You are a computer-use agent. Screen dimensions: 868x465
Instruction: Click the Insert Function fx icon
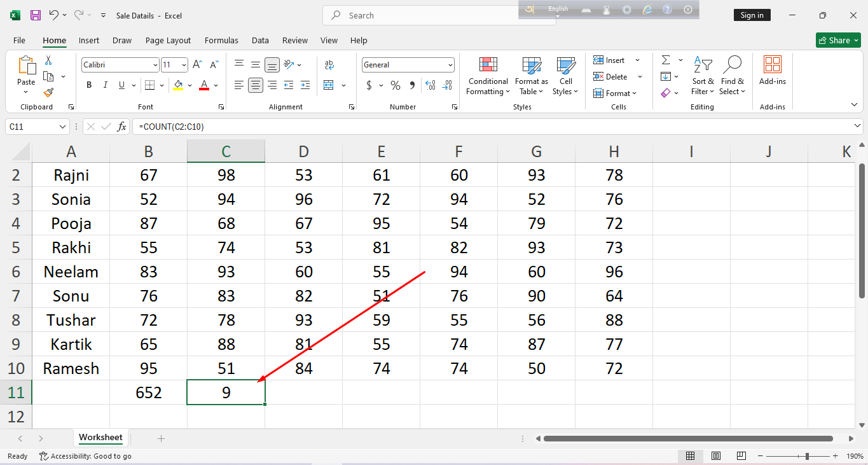tap(121, 127)
